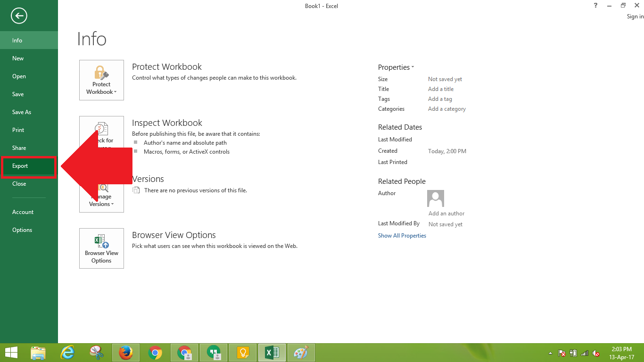Screen dimensions: 644x362
Task: Click the Browser View Options icon
Action: click(101, 247)
